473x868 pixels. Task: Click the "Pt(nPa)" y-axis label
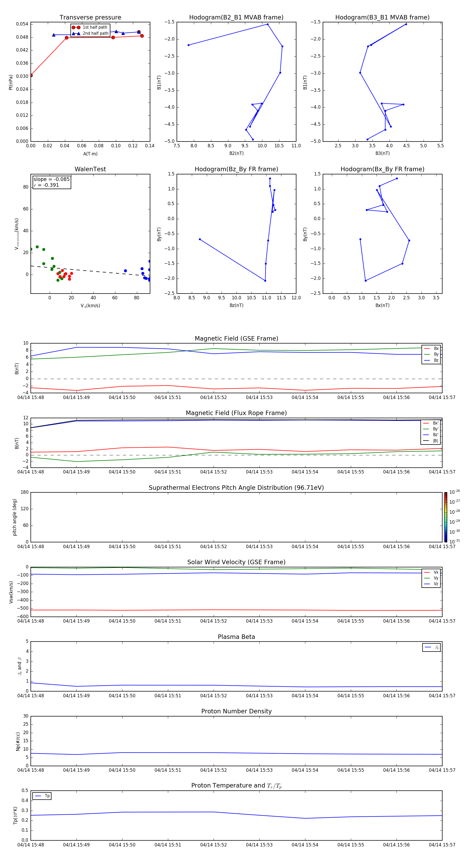pyautogui.click(x=11, y=82)
